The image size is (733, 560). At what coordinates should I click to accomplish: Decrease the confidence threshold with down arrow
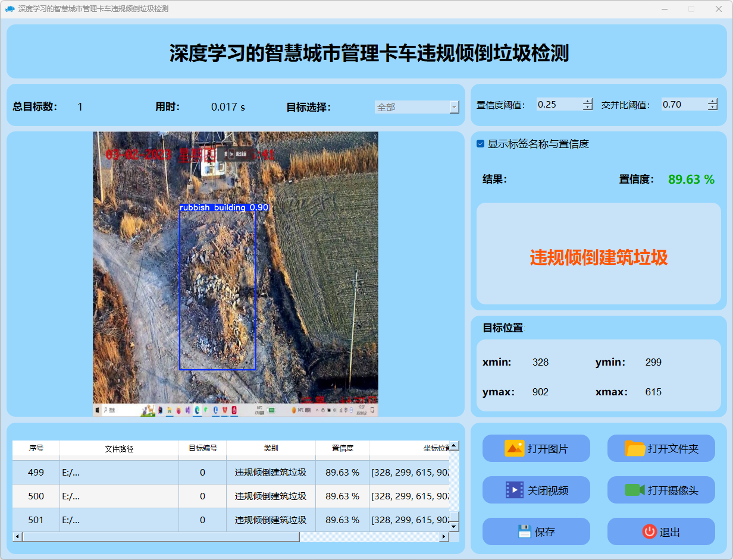coord(588,108)
